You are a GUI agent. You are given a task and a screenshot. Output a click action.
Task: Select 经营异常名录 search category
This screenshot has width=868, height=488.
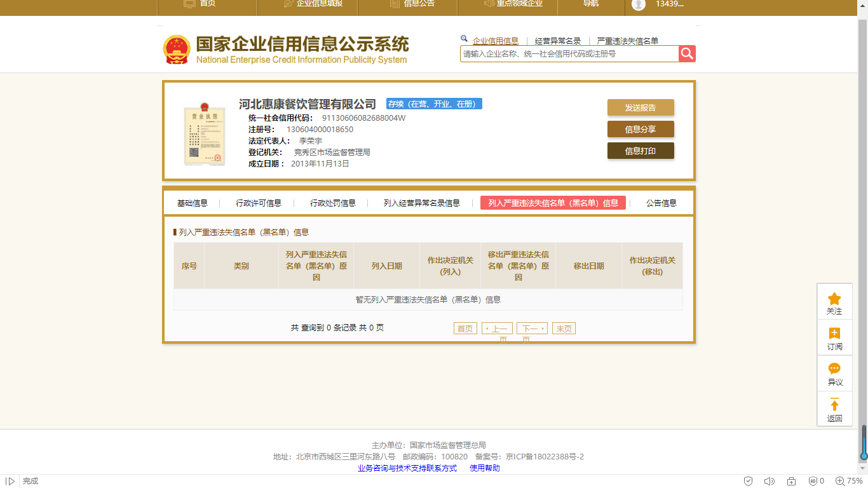pos(558,41)
